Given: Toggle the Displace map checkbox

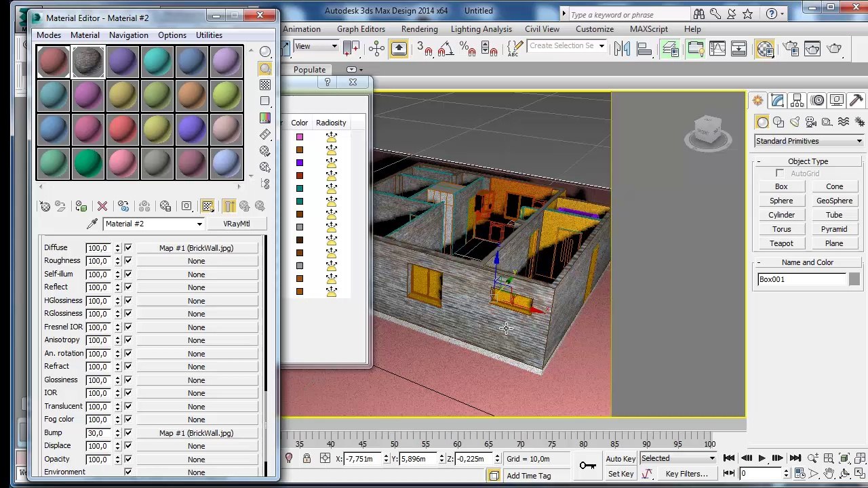Looking at the screenshot, I should tap(127, 446).
